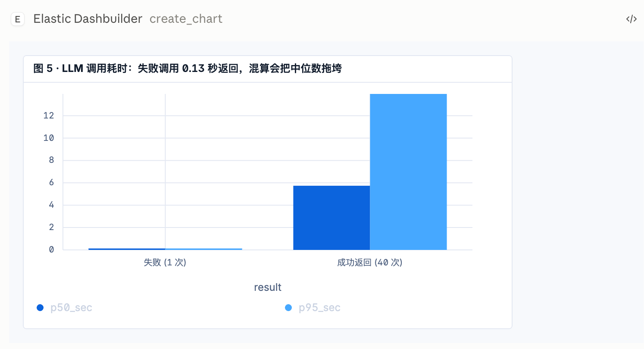Screen dimensions: 644x349
Task: Select the p95 bar for 成功返回 (40 次)
Action: [408, 172]
